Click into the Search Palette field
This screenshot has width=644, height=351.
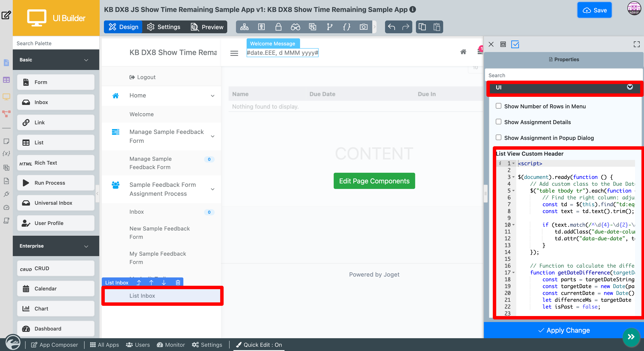tap(56, 43)
